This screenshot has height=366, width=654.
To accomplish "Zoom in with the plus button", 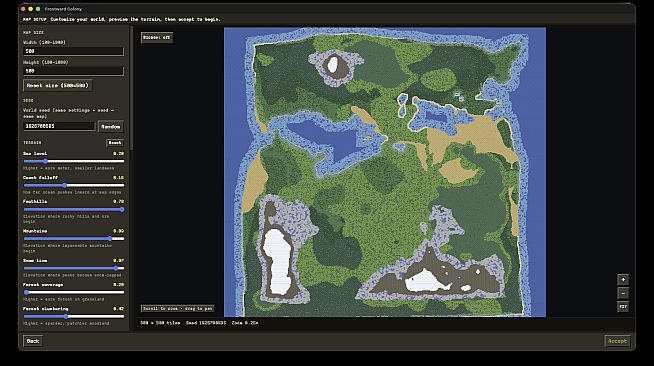I will coord(623,280).
